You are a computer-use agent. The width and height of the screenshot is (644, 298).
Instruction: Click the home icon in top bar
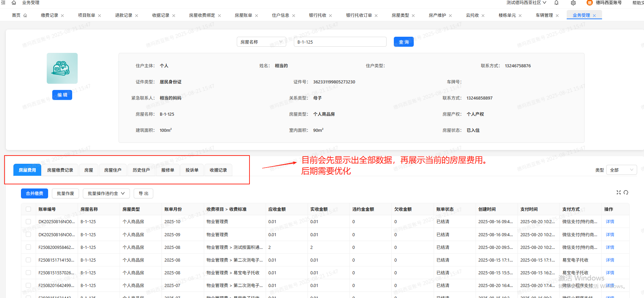tap(14, 3)
